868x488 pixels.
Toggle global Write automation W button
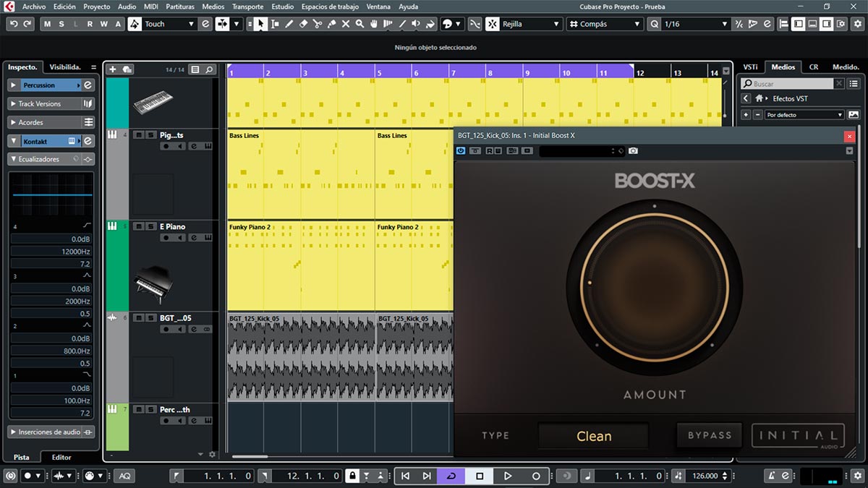[103, 24]
